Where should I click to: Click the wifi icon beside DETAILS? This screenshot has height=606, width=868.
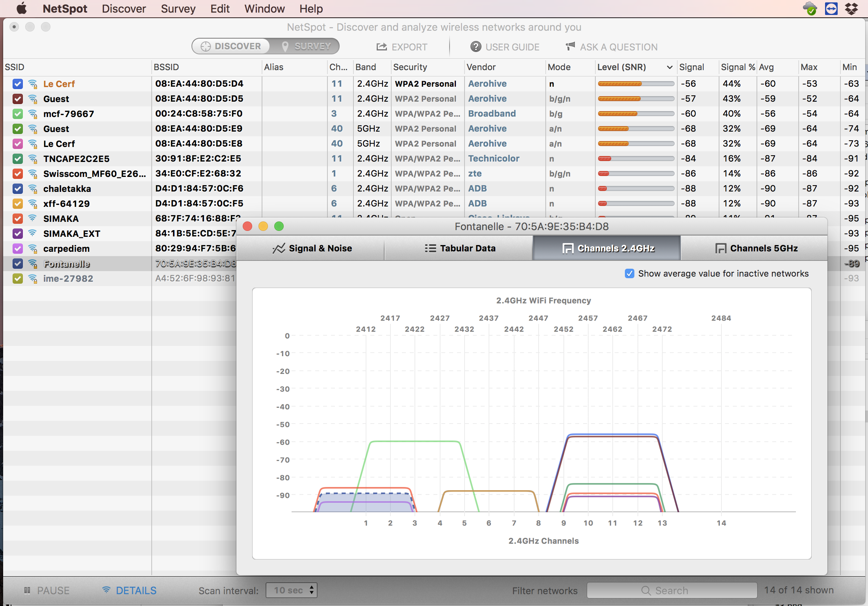(106, 590)
